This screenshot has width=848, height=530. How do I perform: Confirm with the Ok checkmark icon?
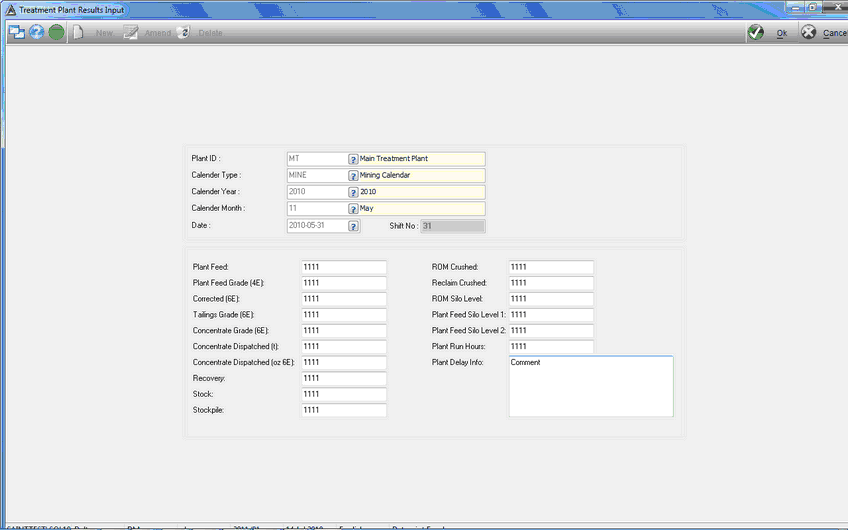756,32
